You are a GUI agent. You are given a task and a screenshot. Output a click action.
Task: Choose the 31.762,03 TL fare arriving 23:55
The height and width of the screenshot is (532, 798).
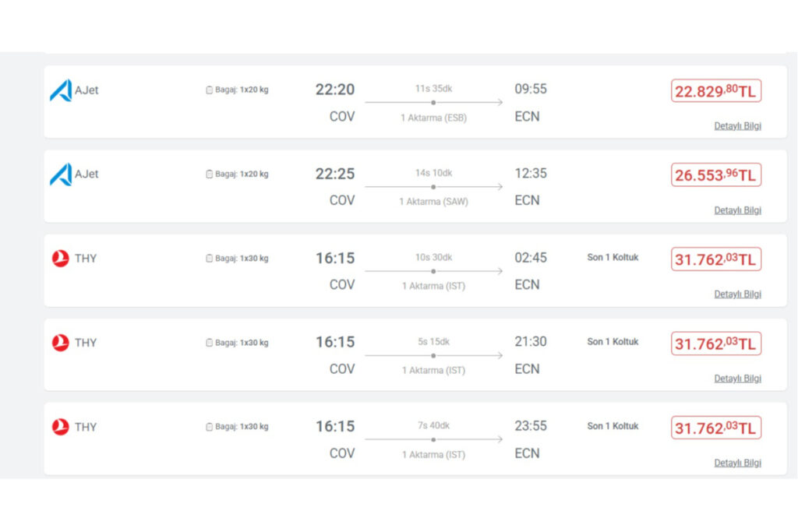click(x=716, y=428)
